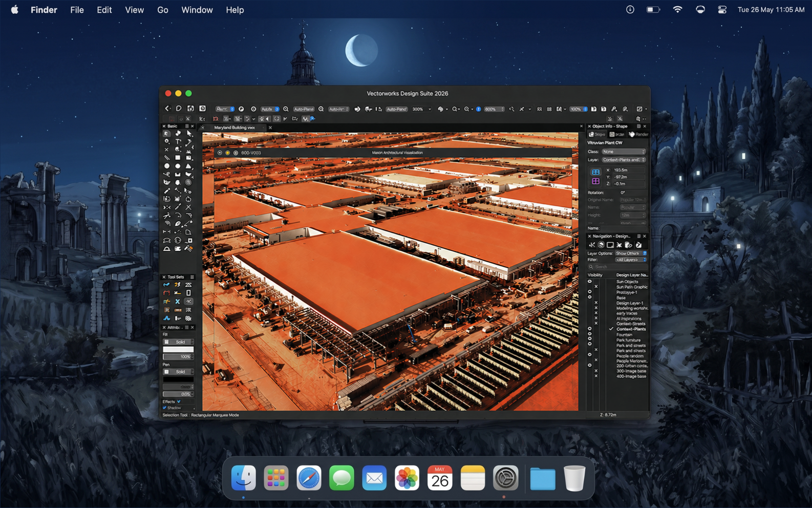Open the Filter All Layers dropdown

tap(630, 260)
